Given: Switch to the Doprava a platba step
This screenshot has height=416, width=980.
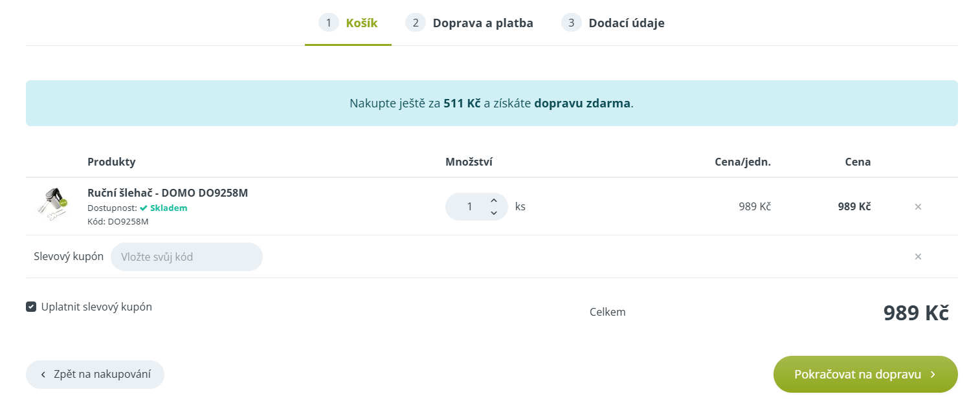Looking at the screenshot, I should point(482,22).
